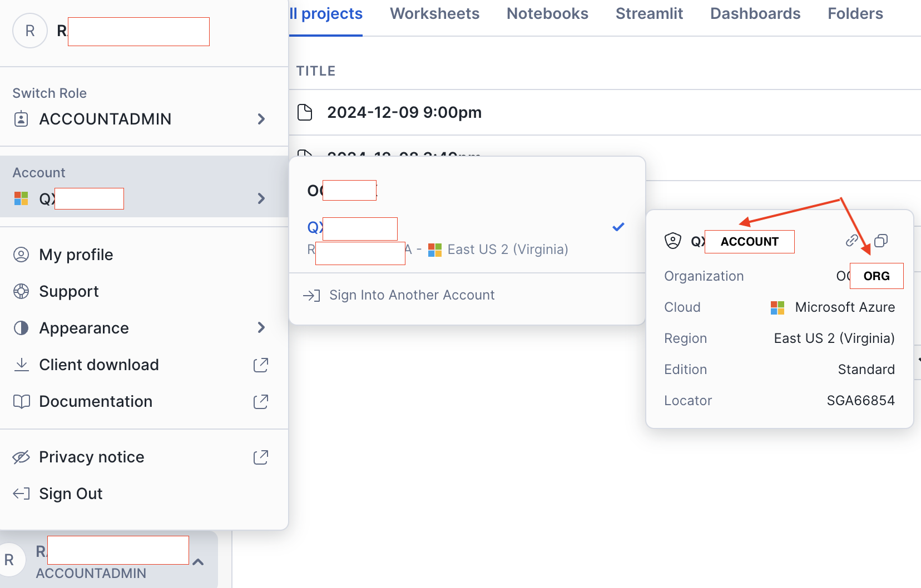Click checkmark on selected account
921x588 pixels.
618,227
